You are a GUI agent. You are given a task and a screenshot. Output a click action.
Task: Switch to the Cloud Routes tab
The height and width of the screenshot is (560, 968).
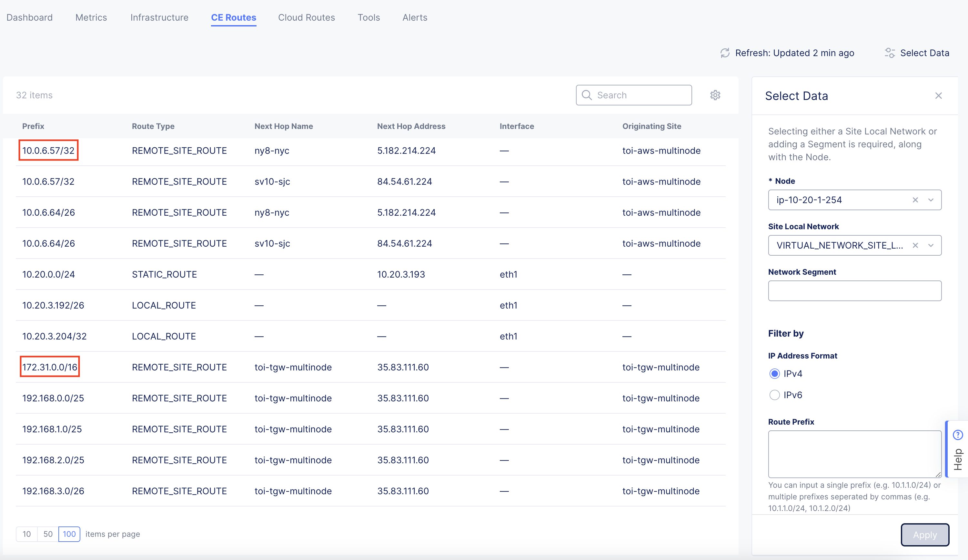point(306,18)
